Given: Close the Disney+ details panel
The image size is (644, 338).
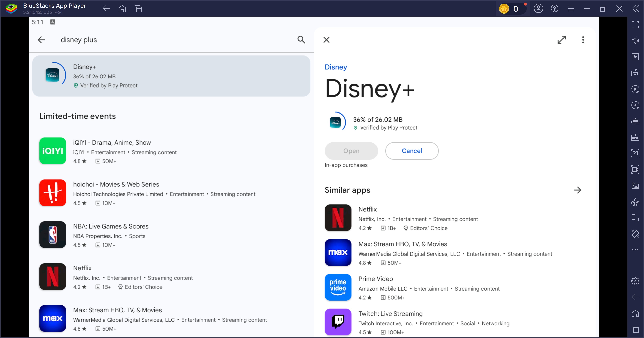Looking at the screenshot, I should coord(326,40).
